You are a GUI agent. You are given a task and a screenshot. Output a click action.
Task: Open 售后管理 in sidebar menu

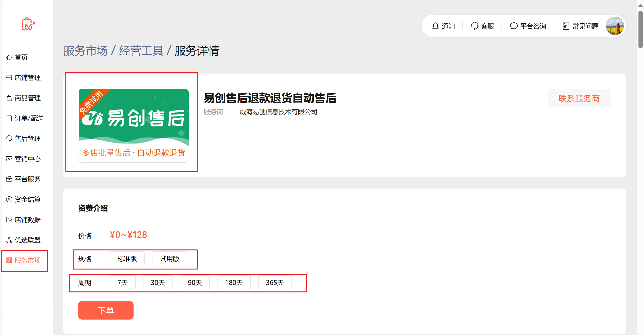click(x=27, y=138)
